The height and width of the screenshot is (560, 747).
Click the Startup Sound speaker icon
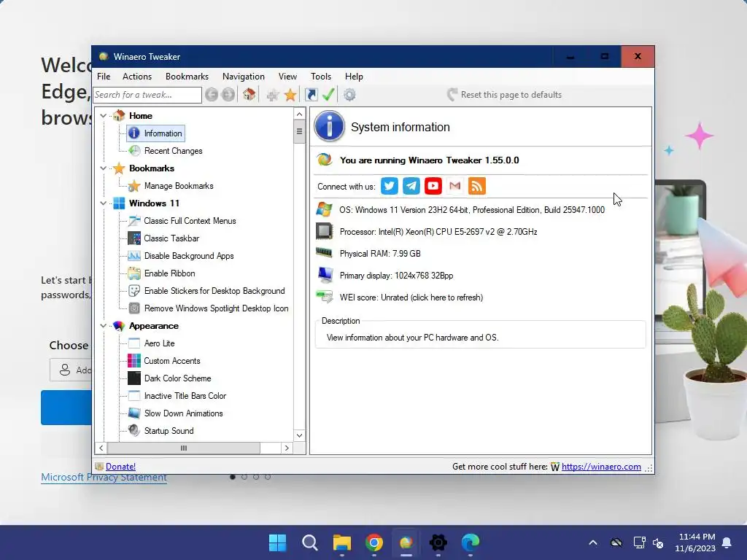point(134,430)
